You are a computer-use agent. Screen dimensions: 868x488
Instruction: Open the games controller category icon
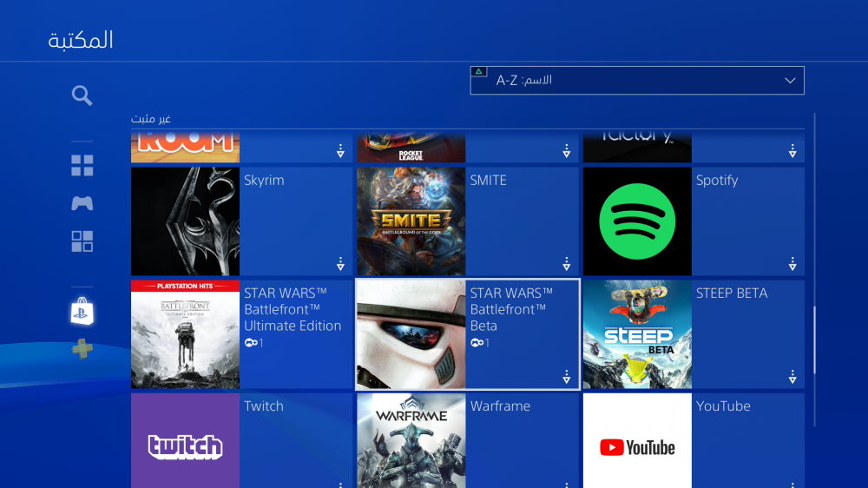pyautogui.click(x=82, y=203)
